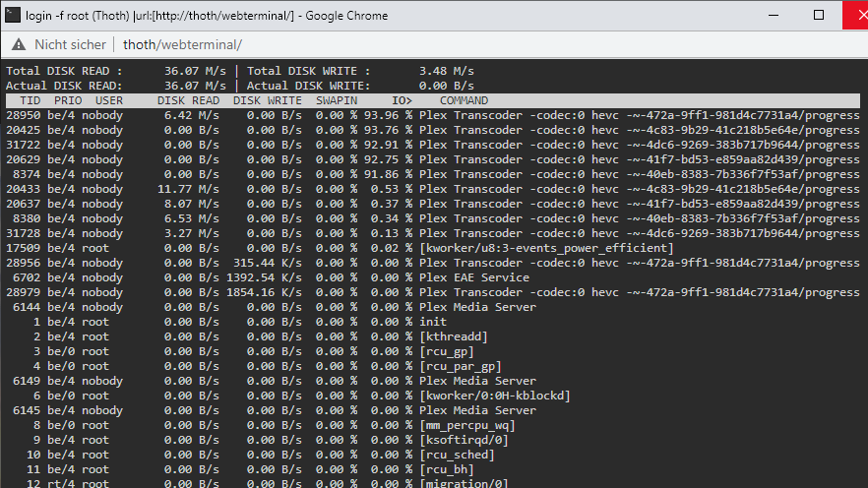
Task: Click the 'Nicht sicher' security warning icon
Action: pos(19,45)
